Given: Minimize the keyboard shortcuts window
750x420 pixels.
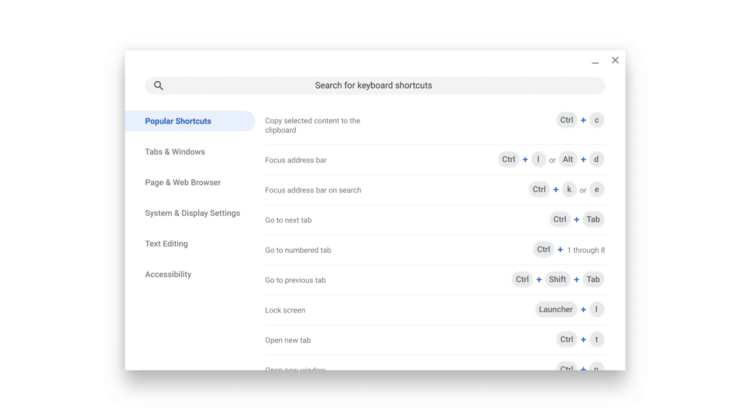Looking at the screenshot, I should coord(595,62).
